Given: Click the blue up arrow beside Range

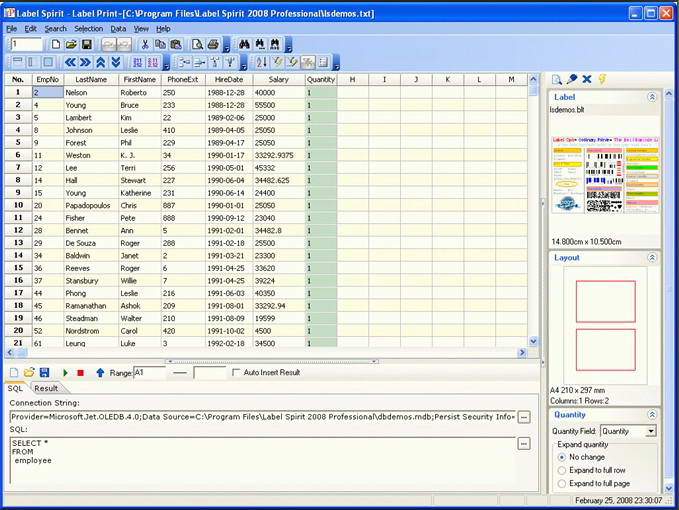Looking at the screenshot, I should (x=100, y=373).
